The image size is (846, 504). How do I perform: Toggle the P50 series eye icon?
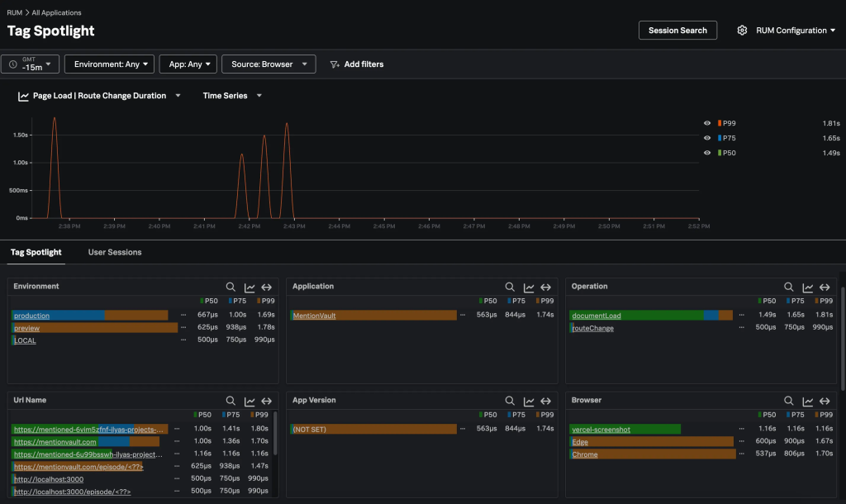pyautogui.click(x=707, y=153)
